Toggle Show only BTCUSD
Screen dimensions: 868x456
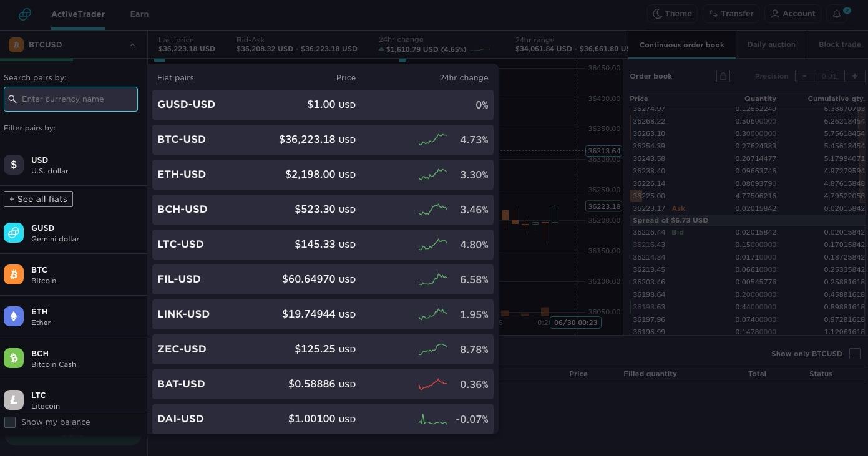(x=855, y=354)
